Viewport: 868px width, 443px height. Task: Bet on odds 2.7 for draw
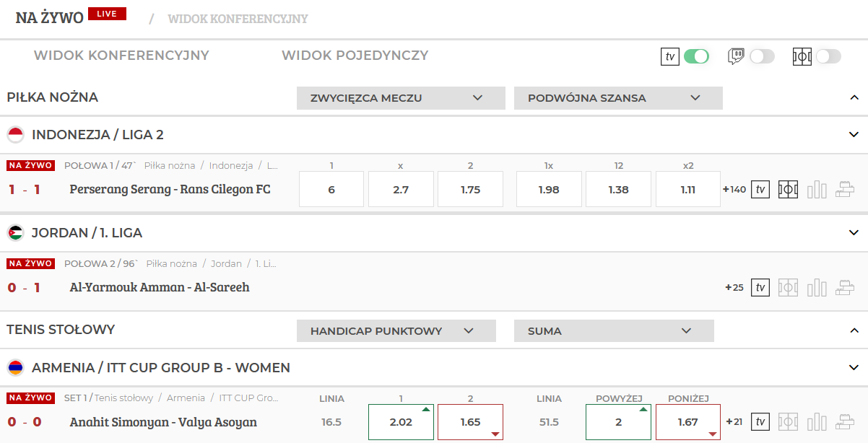point(401,190)
